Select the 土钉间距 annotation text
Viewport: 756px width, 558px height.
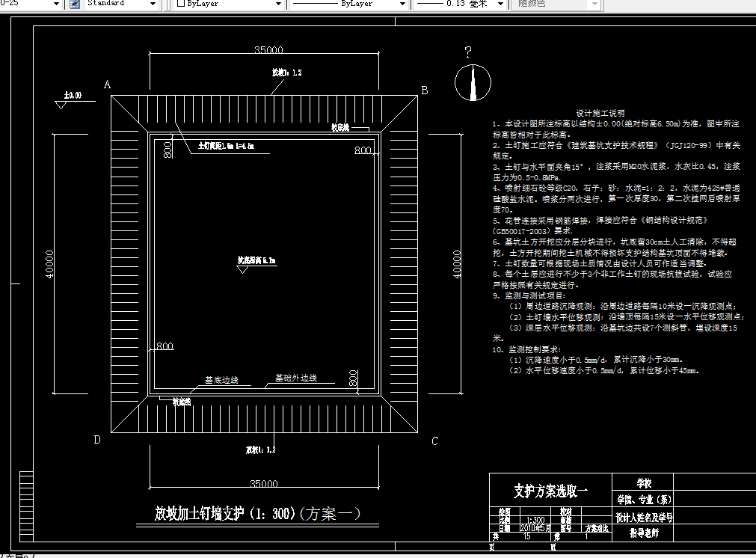[x=226, y=146]
